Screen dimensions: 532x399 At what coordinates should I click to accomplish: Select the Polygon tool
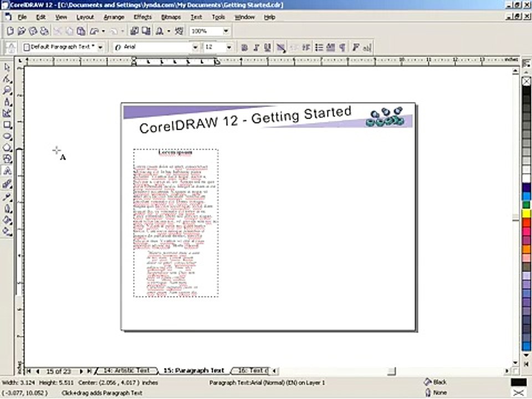click(7, 148)
